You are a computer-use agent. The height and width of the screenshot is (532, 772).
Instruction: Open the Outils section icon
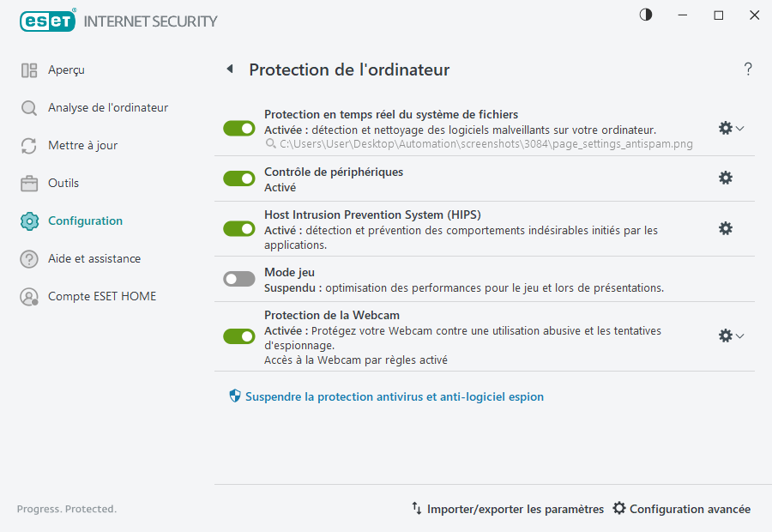coord(27,183)
